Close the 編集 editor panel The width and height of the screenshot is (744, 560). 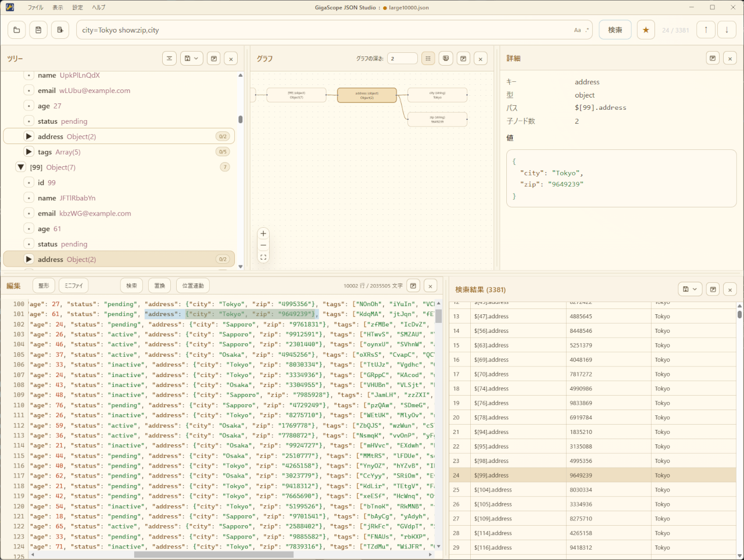point(430,286)
